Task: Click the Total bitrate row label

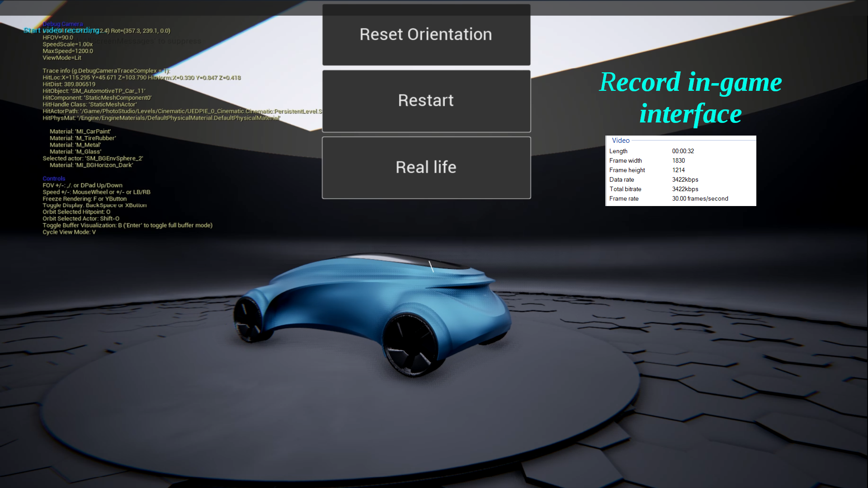Action: coord(625,189)
